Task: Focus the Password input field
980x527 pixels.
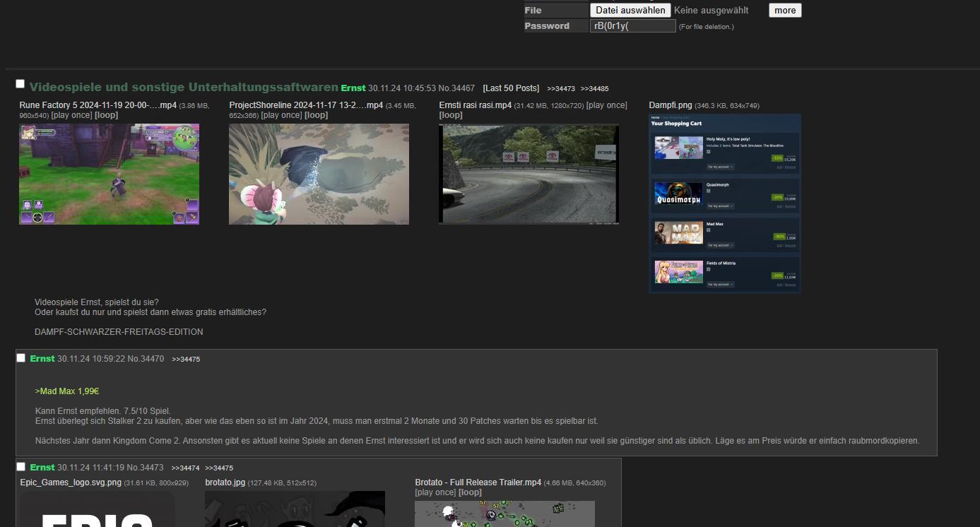Action: (x=633, y=26)
